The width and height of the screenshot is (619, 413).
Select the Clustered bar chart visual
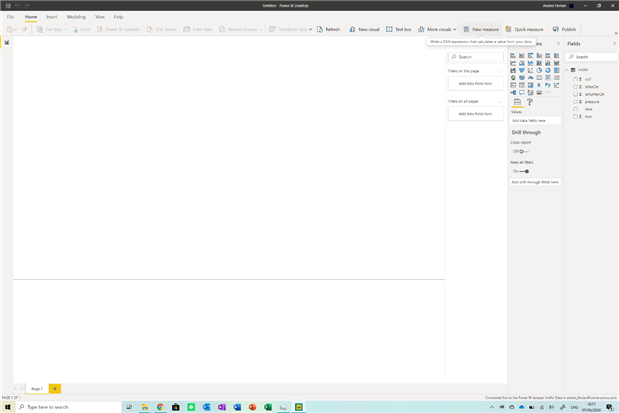tap(530, 55)
